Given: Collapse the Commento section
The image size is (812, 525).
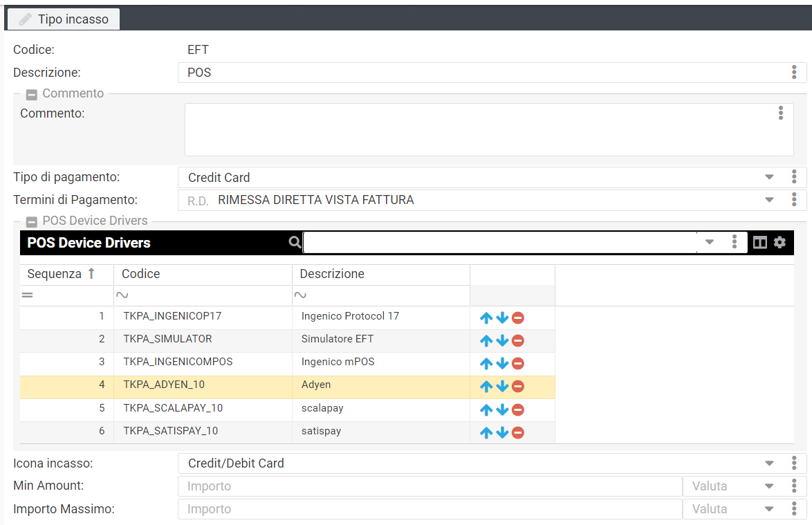Looking at the screenshot, I should (x=31, y=94).
